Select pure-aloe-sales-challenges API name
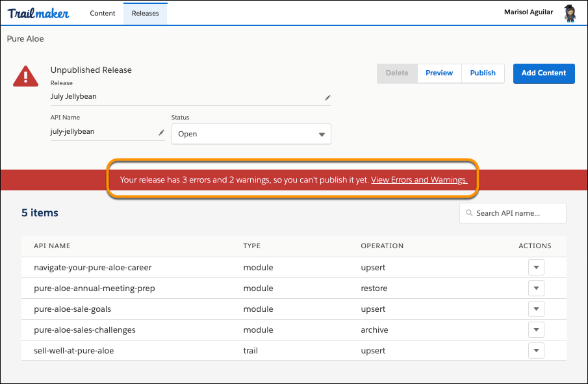 point(84,330)
